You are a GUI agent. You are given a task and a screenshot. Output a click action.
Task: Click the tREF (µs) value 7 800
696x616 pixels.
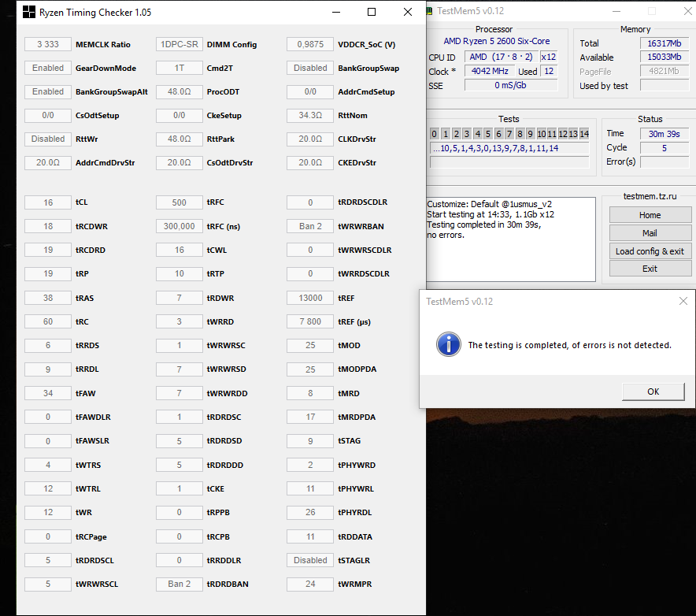(310, 321)
